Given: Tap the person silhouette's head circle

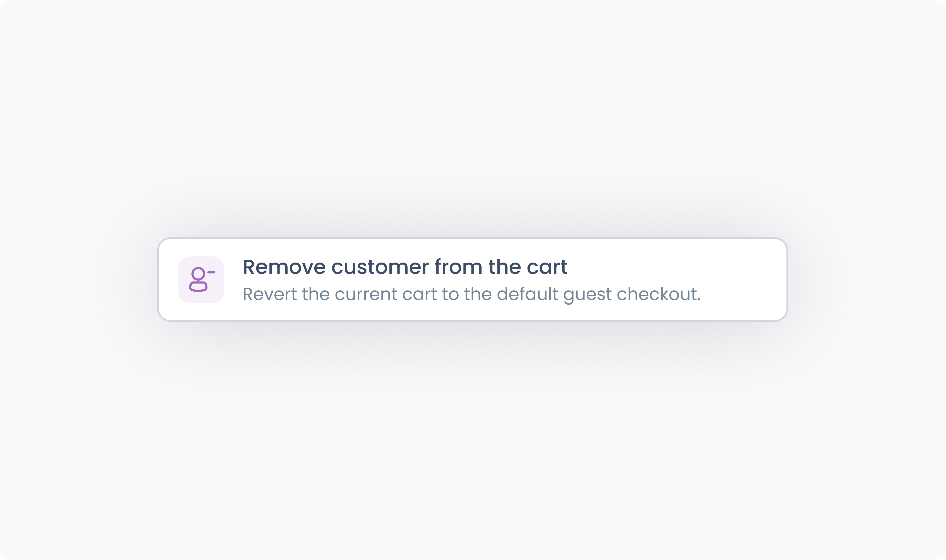Looking at the screenshot, I should click(198, 273).
